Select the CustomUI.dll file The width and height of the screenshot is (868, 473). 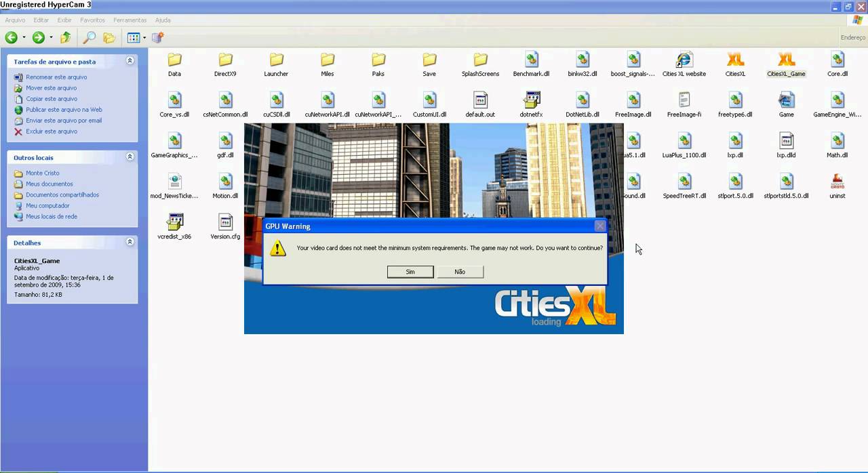(429, 106)
